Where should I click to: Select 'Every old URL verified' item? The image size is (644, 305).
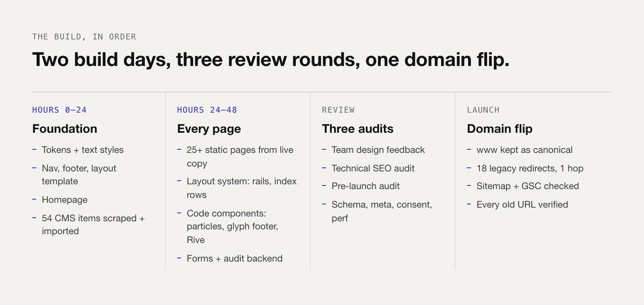tap(522, 205)
